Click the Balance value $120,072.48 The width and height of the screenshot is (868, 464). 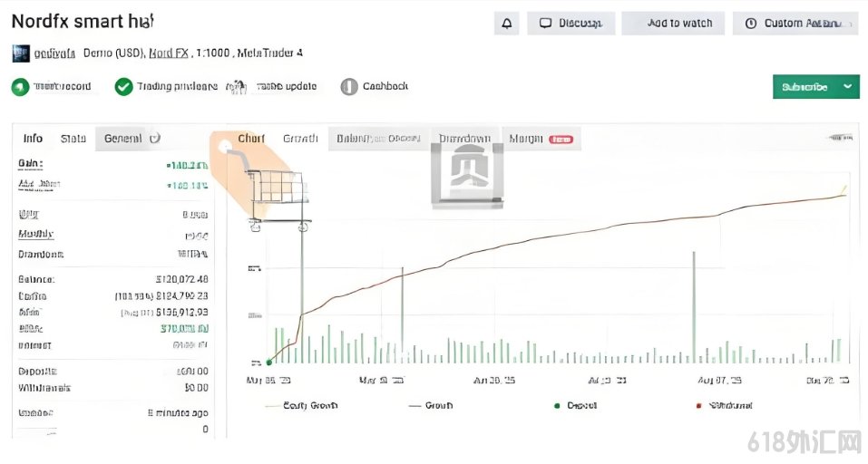182,279
